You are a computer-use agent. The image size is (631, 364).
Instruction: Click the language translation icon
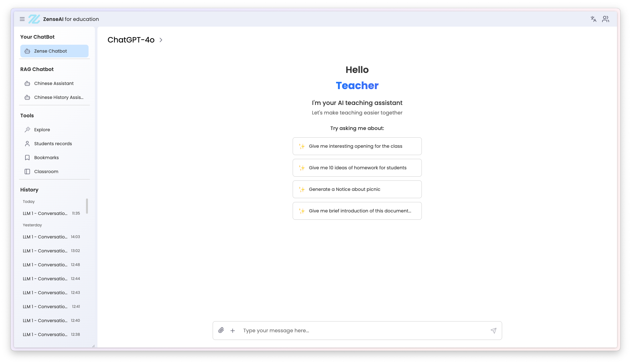(593, 19)
